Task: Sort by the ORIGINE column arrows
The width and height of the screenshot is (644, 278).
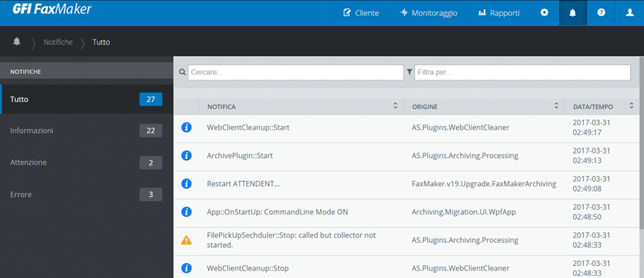Action: pos(556,106)
